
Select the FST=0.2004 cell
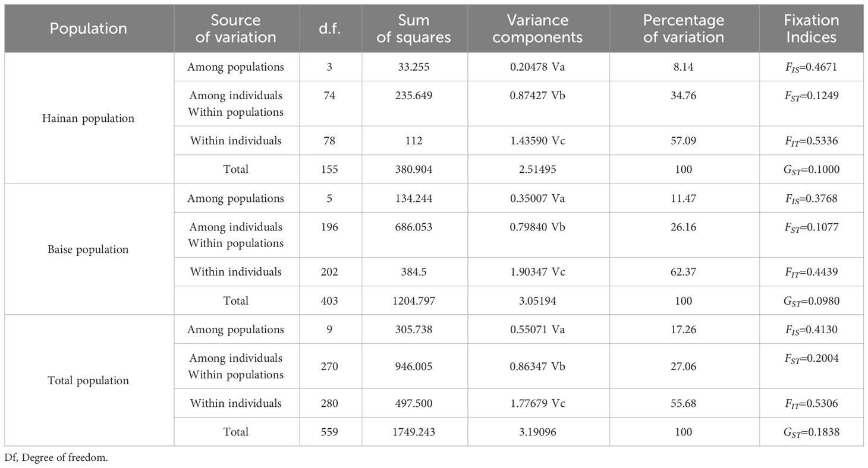(811, 358)
